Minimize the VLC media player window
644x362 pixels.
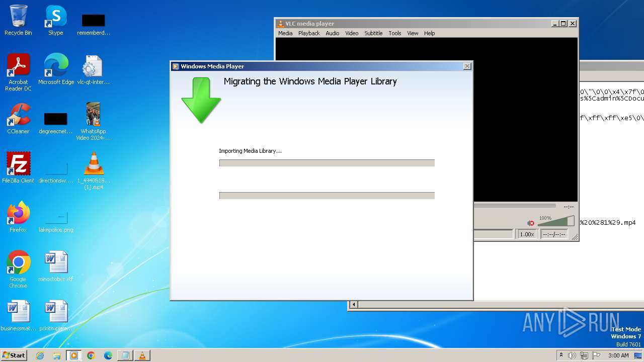[555, 23]
